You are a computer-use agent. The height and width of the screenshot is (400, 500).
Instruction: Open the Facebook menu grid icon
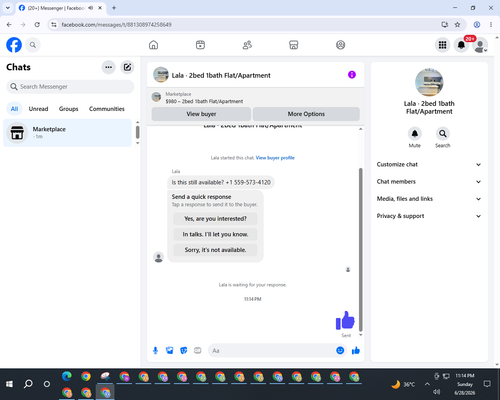(x=442, y=45)
